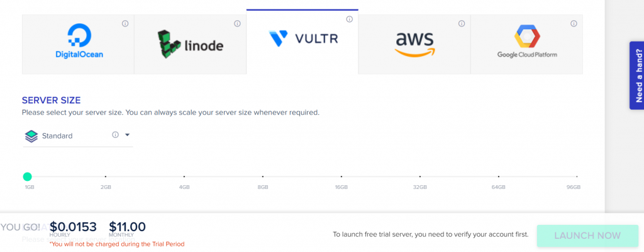
Task: Open info icon on DigitalOcean card
Action: click(125, 23)
